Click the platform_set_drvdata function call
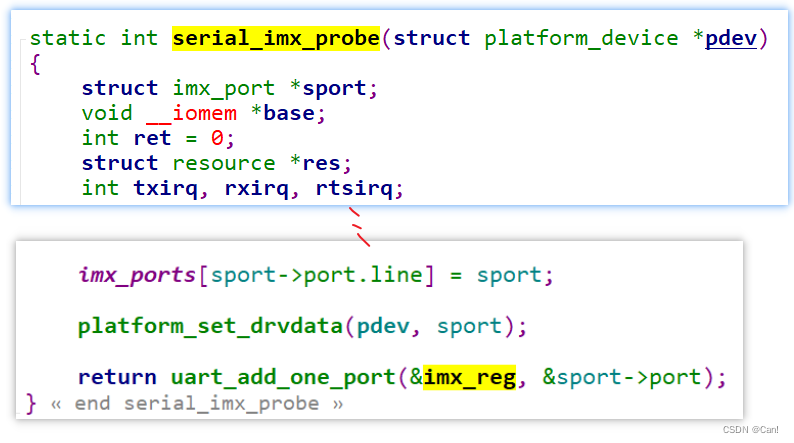 pyautogui.click(x=211, y=326)
